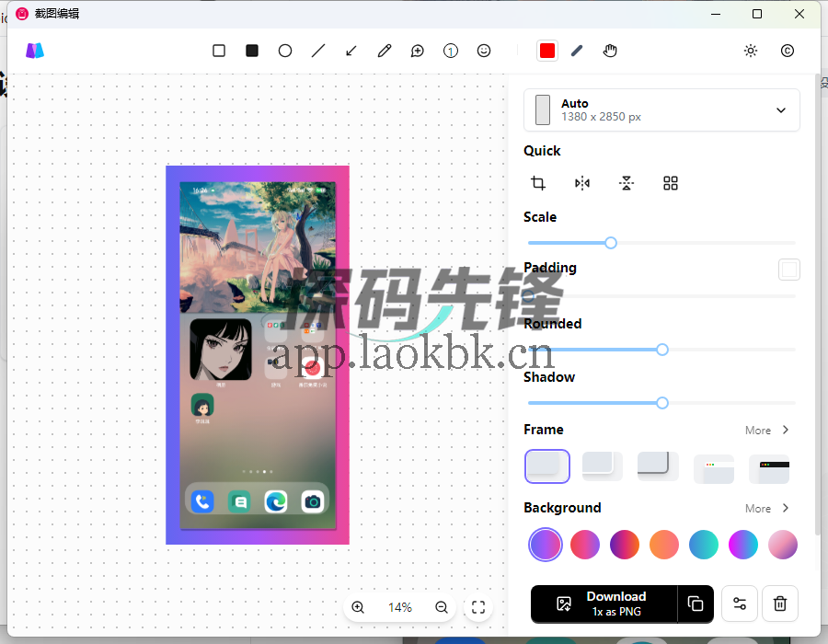Expand the Auto size dropdown
Image resolution: width=828 pixels, height=644 pixels.
(661, 109)
